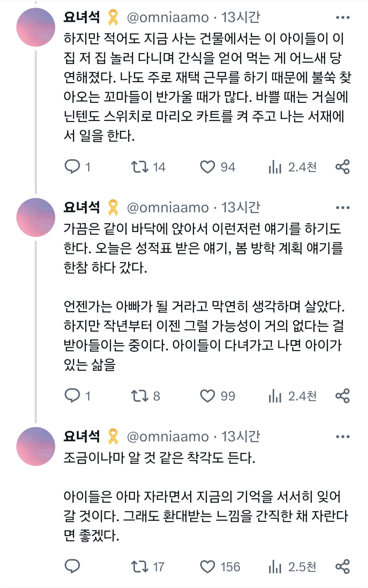368x588 pixels.
Task: Share the last tweet
Action: coord(342,567)
